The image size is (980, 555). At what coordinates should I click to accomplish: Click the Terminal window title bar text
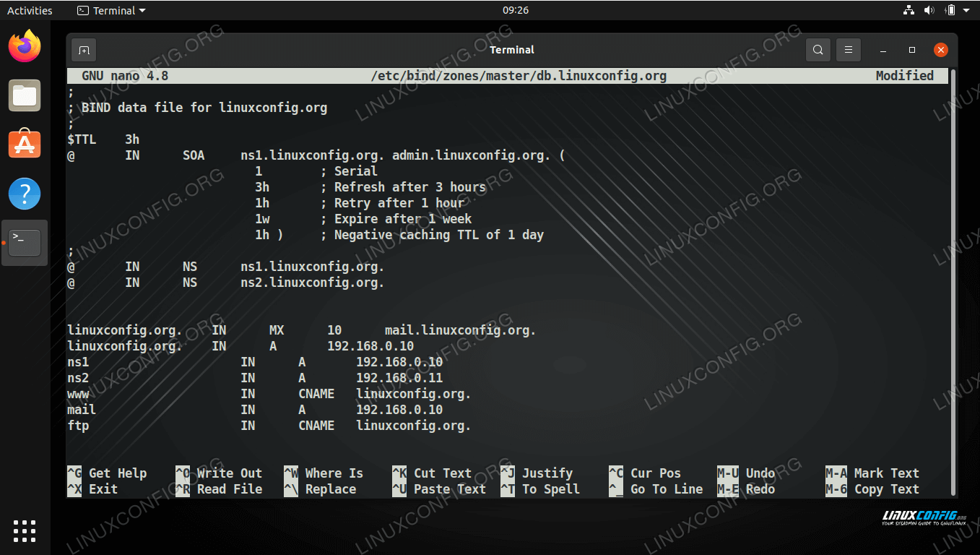512,50
